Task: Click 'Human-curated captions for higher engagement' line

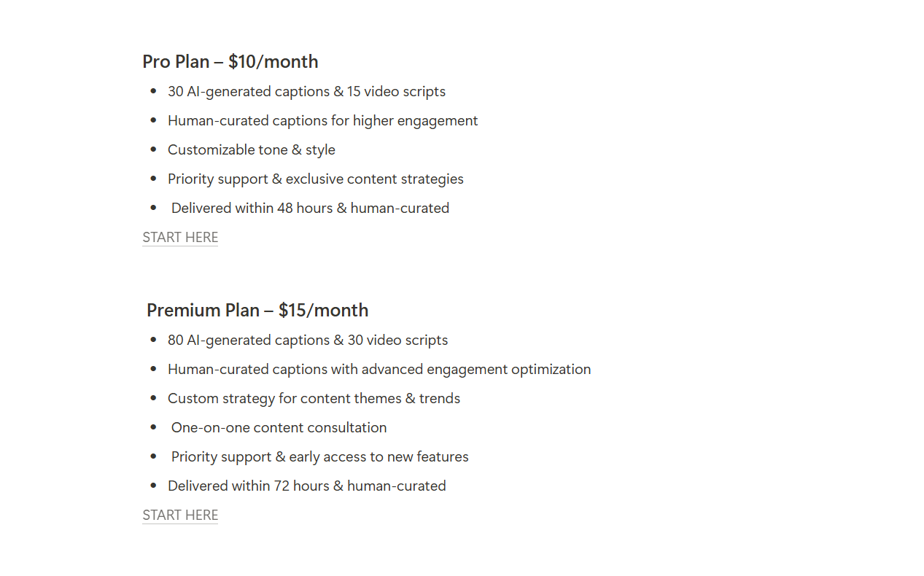Action: pos(322,121)
